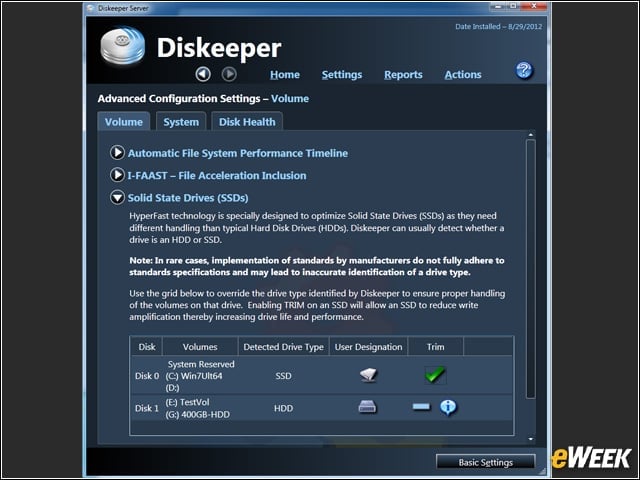This screenshot has height=480, width=640.
Task: Open help via the question mark icon
Action: click(x=524, y=71)
